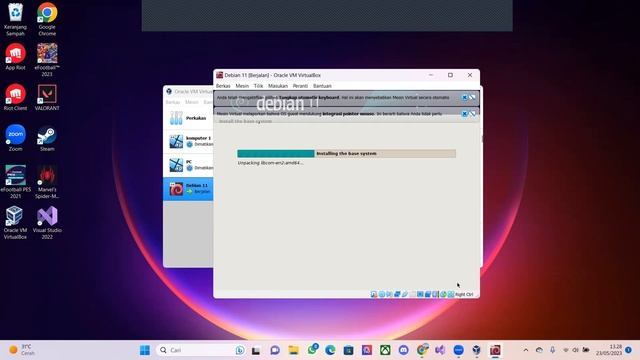640x360 pixels.
Task: Click the keyboard capture status icon
Action: 451,294
